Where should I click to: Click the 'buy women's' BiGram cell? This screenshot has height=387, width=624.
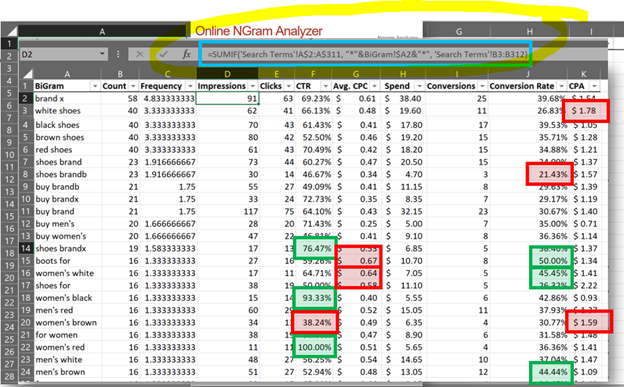point(66,236)
